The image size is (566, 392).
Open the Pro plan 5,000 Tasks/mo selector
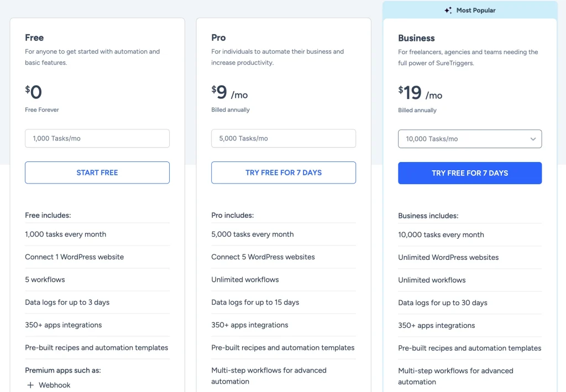pyautogui.click(x=283, y=138)
